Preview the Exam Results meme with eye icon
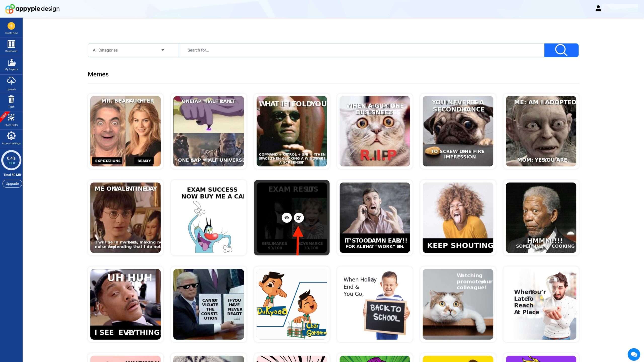Viewport: 644px width, 362px height. tap(287, 218)
